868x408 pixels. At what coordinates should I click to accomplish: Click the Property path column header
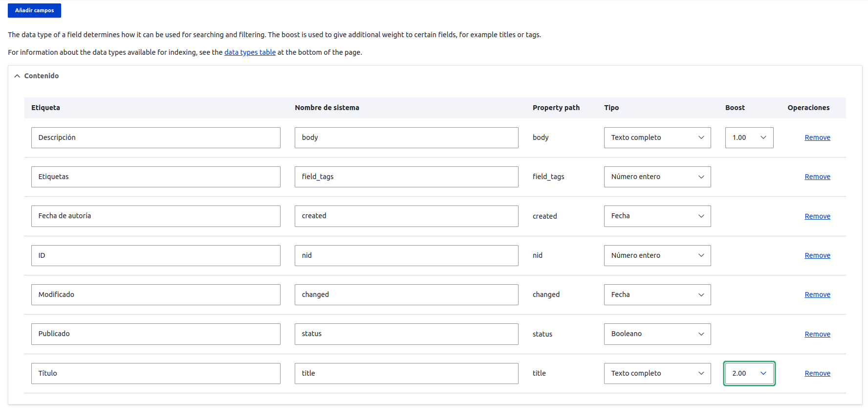[556, 108]
